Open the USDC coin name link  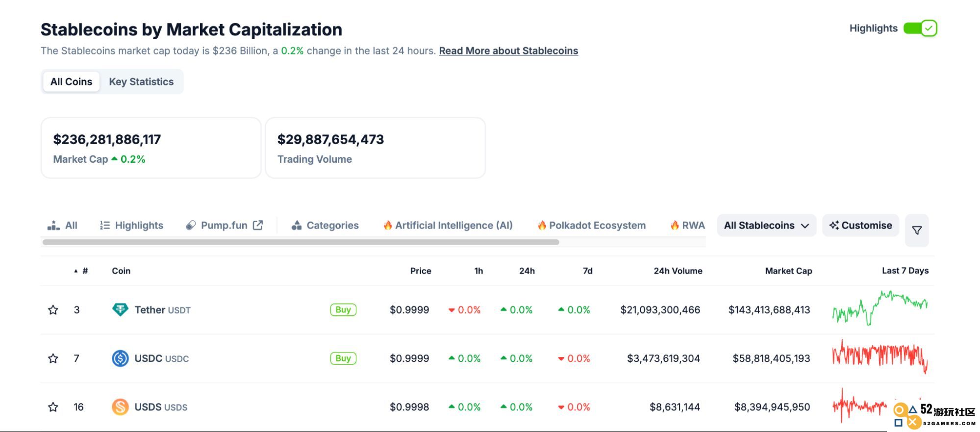[x=161, y=358]
